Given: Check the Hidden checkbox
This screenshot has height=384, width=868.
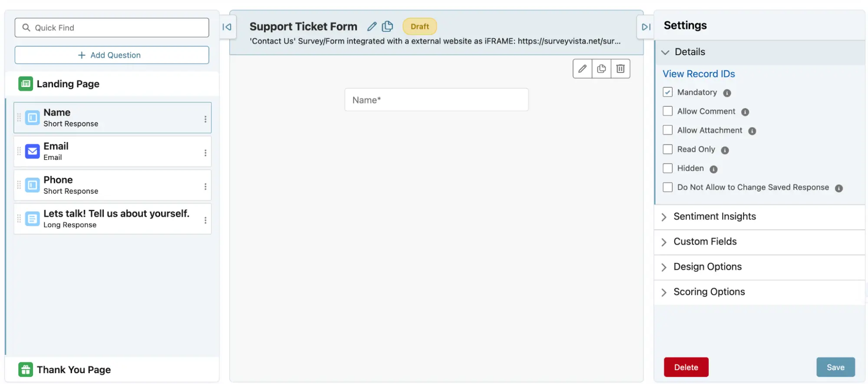Looking at the screenshot, I should [667, 168].
